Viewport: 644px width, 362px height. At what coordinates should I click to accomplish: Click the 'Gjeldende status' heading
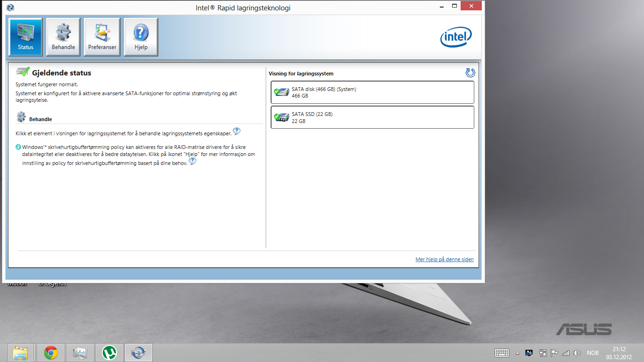[61, 73]
